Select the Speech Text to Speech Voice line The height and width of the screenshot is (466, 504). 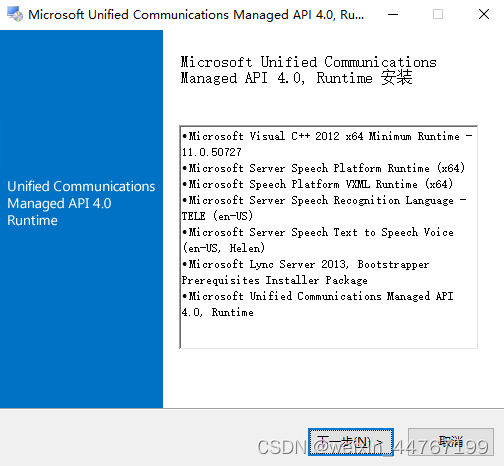(318, 232)
